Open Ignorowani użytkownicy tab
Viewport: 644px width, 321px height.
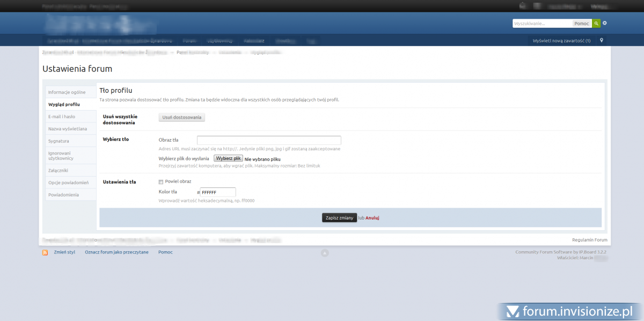[x=70, y=156]
